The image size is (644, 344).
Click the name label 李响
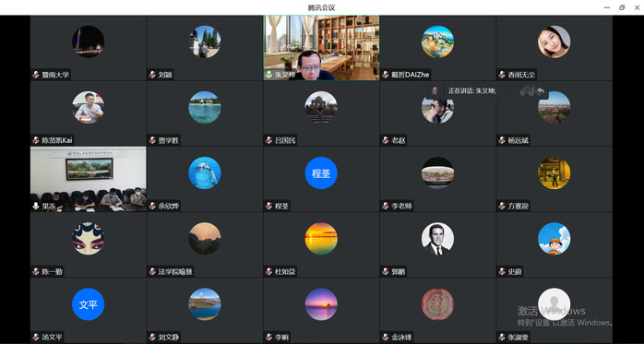click(x=281, y=338)
